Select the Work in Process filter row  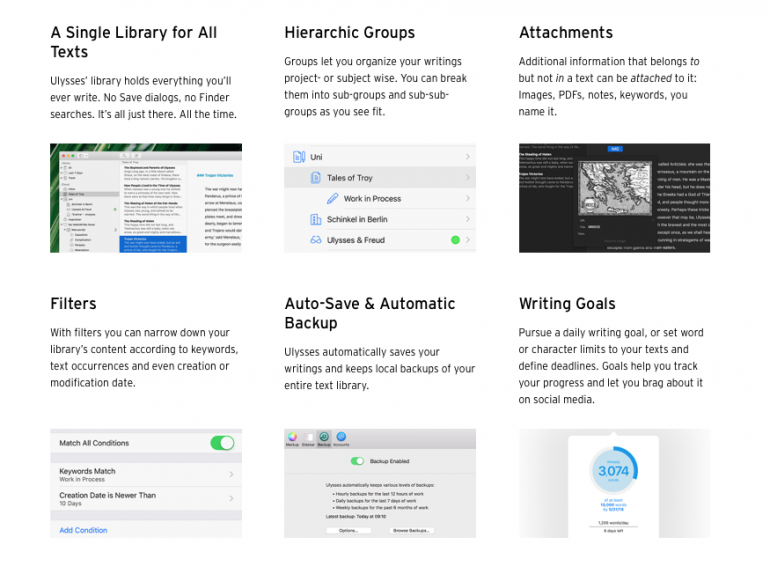tap(380, 198)
